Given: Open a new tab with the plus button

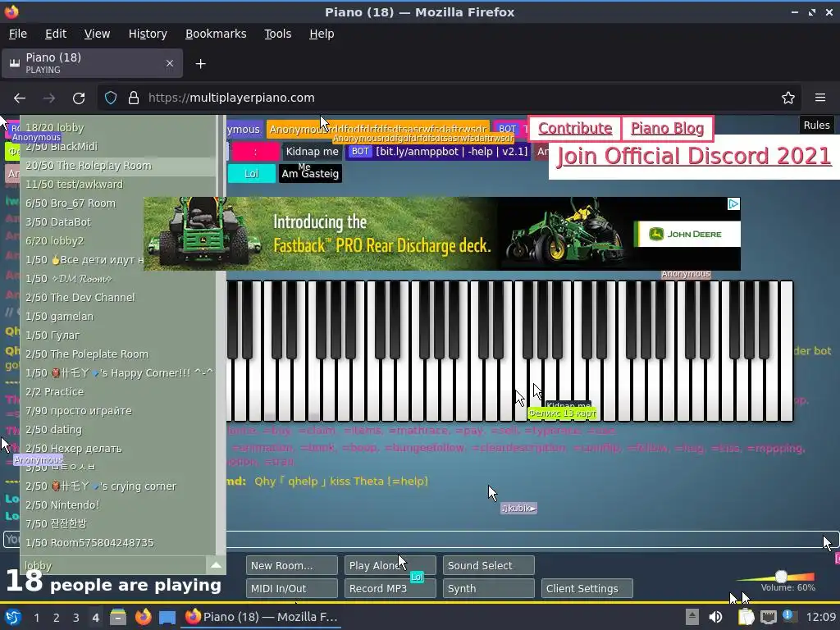Looking at the screenshot, I should 200,64.
